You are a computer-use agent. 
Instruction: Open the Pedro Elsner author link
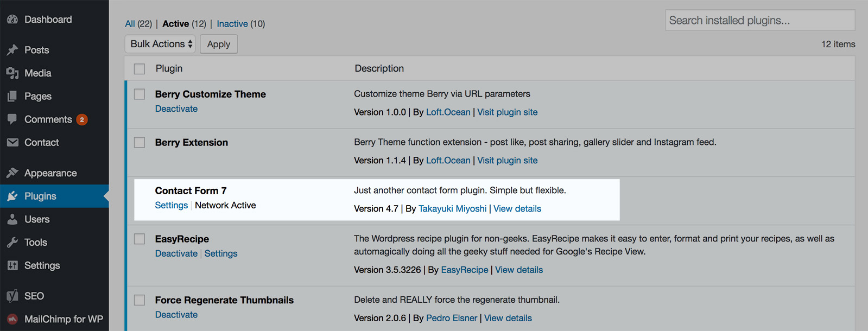click(452, 319)
